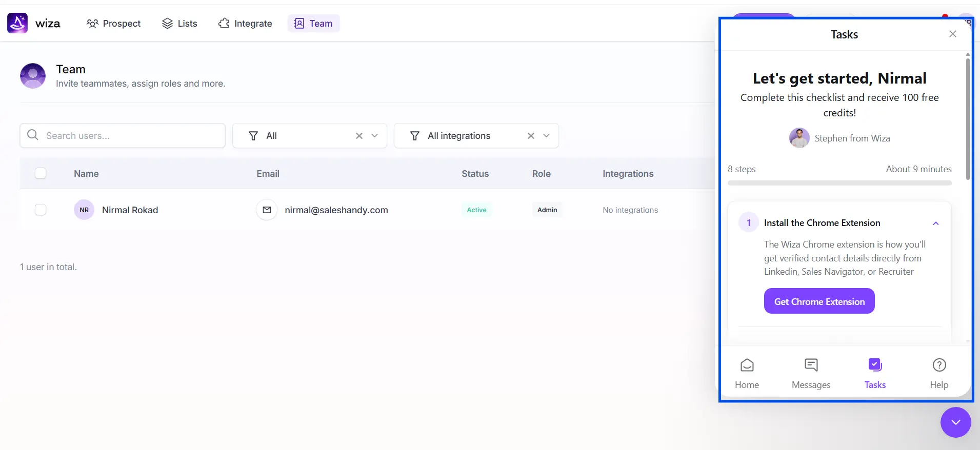Click the Admin role badge
Screen dimensions: 980x450
pyautogui.click(x=547, y=210)
